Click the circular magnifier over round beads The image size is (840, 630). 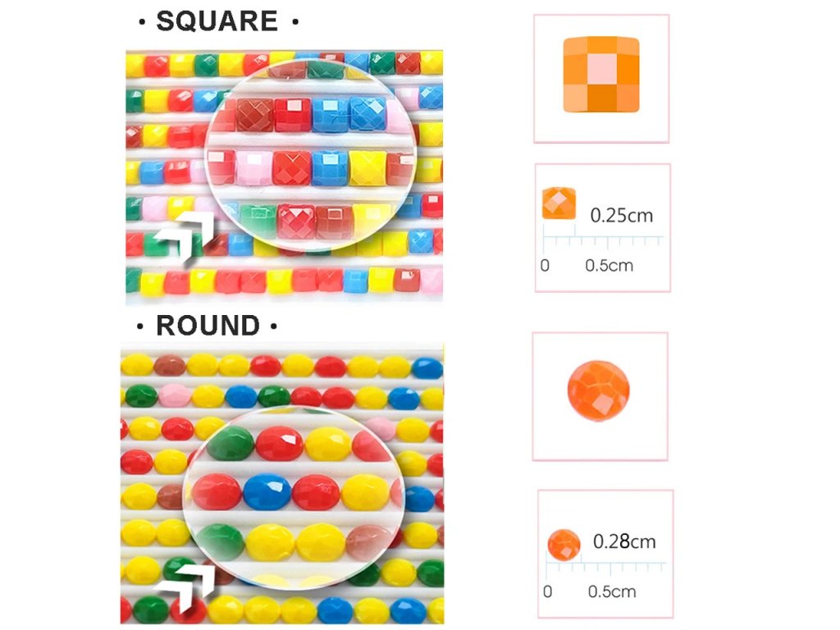(293, 496)
